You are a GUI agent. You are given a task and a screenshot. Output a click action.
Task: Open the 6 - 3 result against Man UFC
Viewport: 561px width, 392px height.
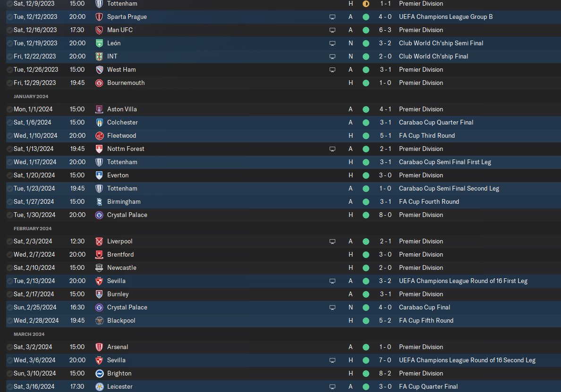pyautogui.click(x=385, y=30)
